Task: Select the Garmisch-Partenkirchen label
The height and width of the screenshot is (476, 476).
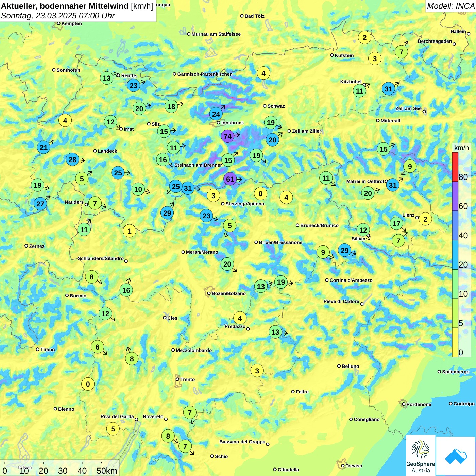Action: 205,74
